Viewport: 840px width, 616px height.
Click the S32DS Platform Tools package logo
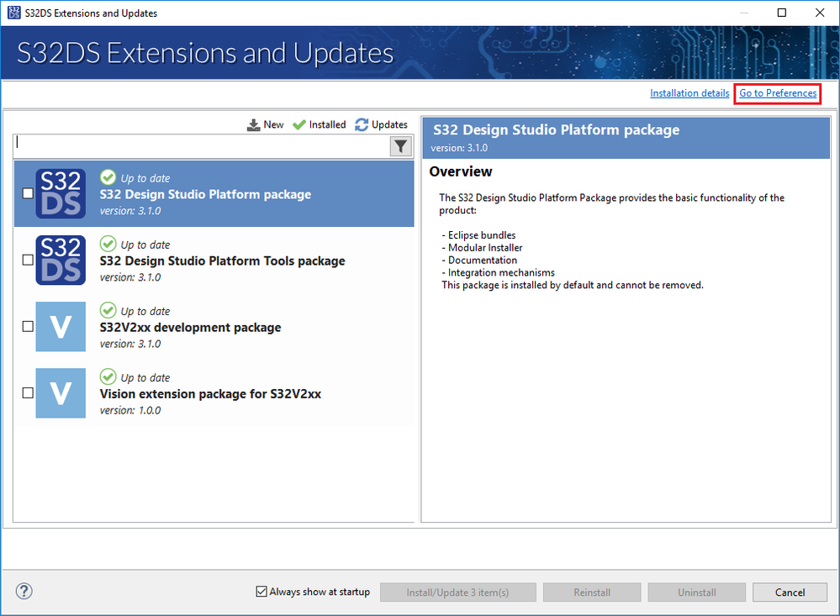(x=61, y=260)
